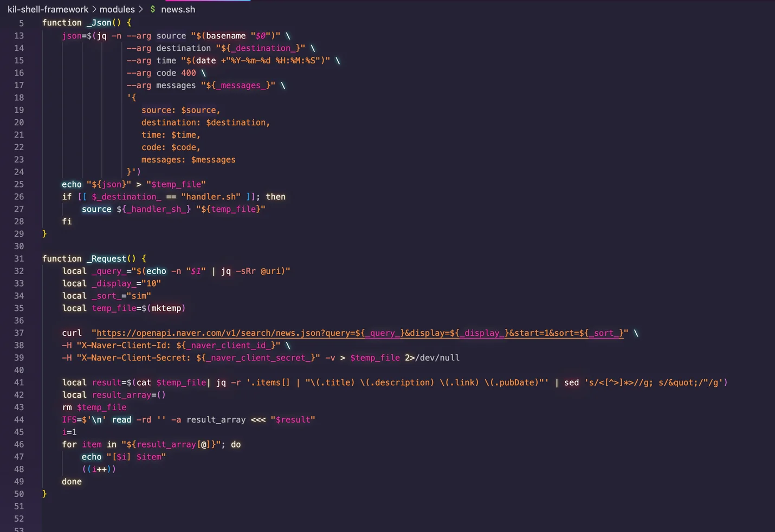The image size is (775, 532).
Task: Click '--arg messages' argument line
Action: click(x=206, y=86)
